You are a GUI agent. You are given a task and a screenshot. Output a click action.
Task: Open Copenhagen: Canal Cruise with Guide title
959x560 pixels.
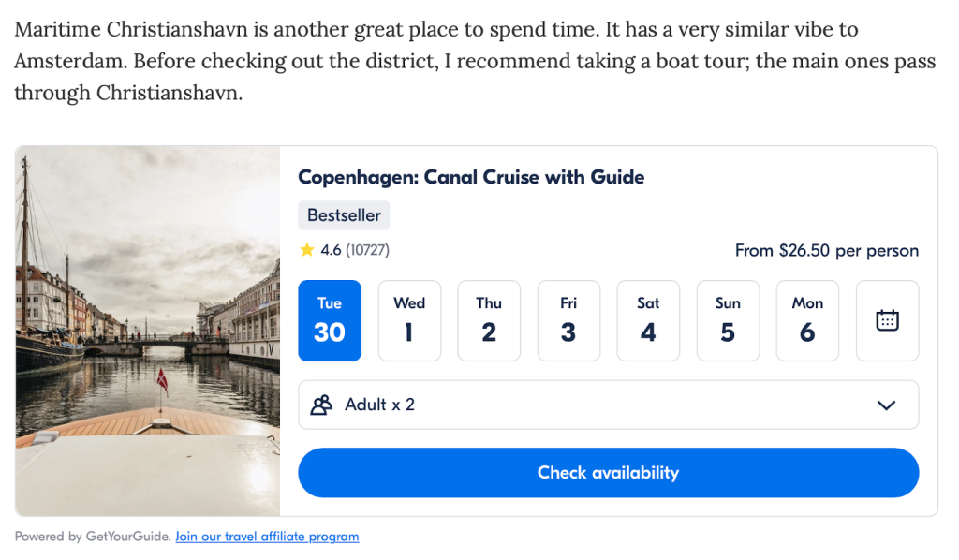click(x=471, y=177)
